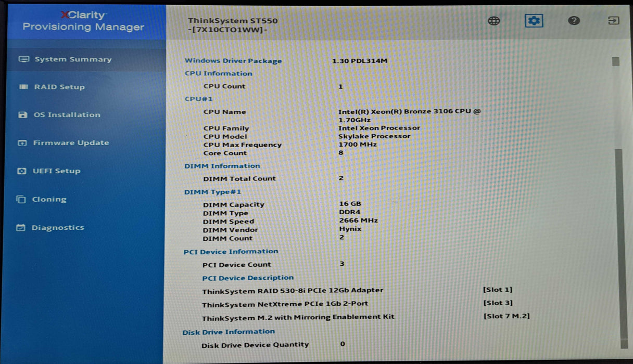
Task: Click the ThinkSystem ST550 title text
Action: point(233,21)
